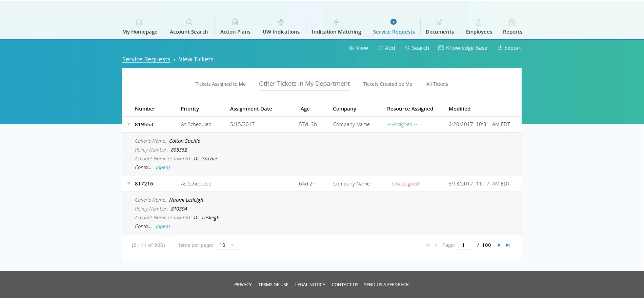
Task: Click the '-- Unassigned --' status
Action: [x=405, y=184]
